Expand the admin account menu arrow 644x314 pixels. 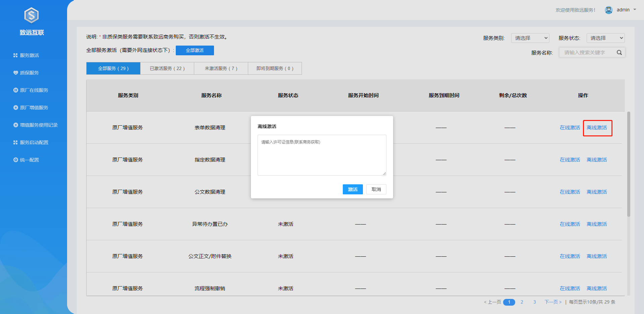click(x=635, y=10)
